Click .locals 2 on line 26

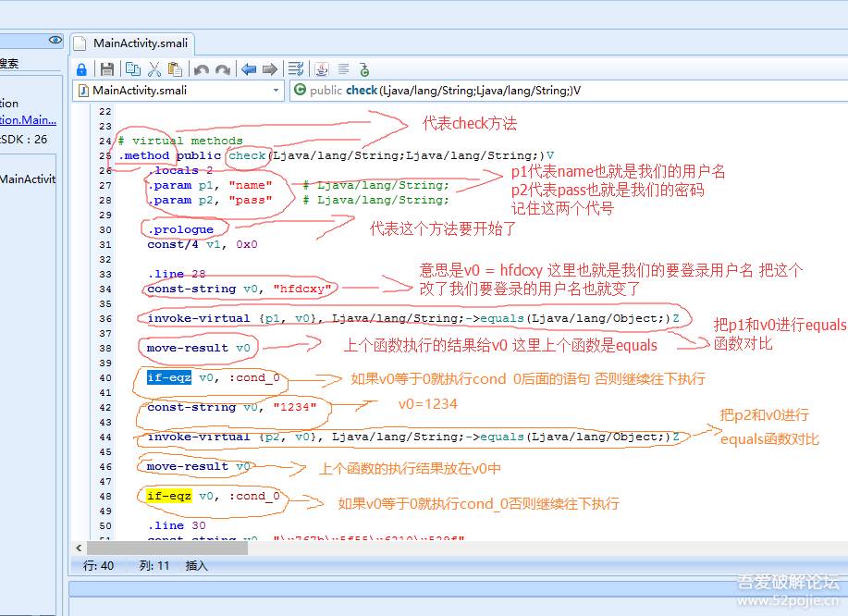click(180, 170)
